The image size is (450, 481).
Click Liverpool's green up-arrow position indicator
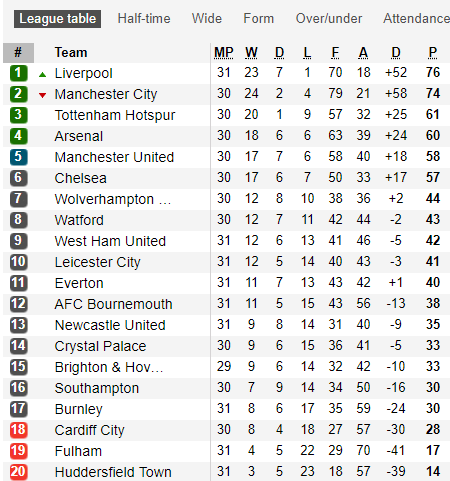point(42,75)
